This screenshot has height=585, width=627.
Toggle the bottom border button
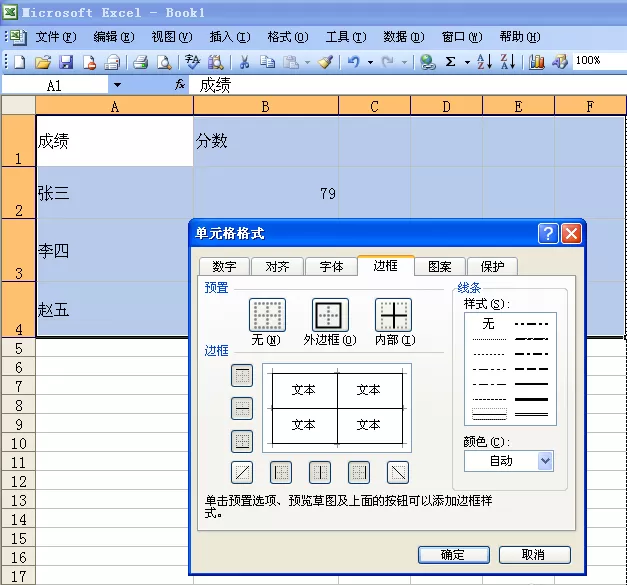(242, 441)
